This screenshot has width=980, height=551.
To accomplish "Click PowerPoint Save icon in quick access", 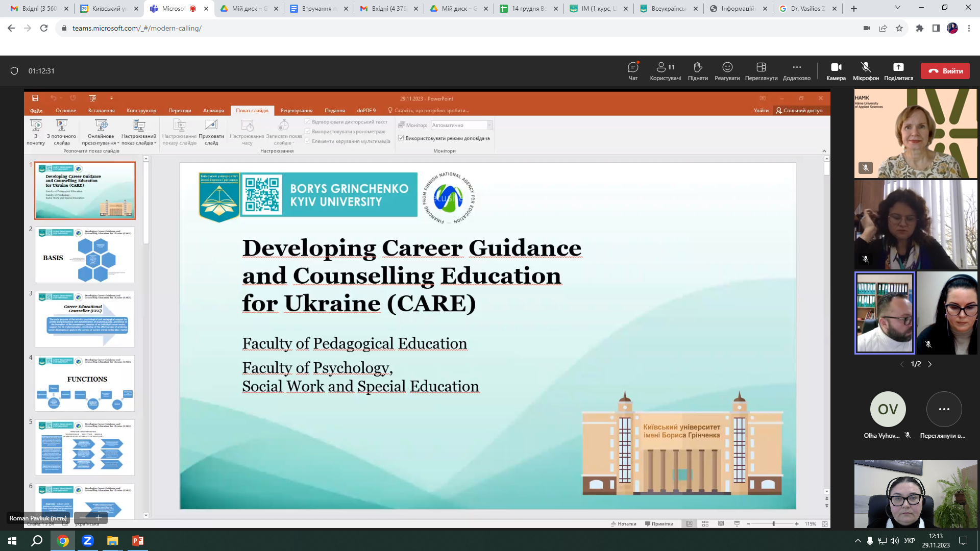I will coord(35,98).
